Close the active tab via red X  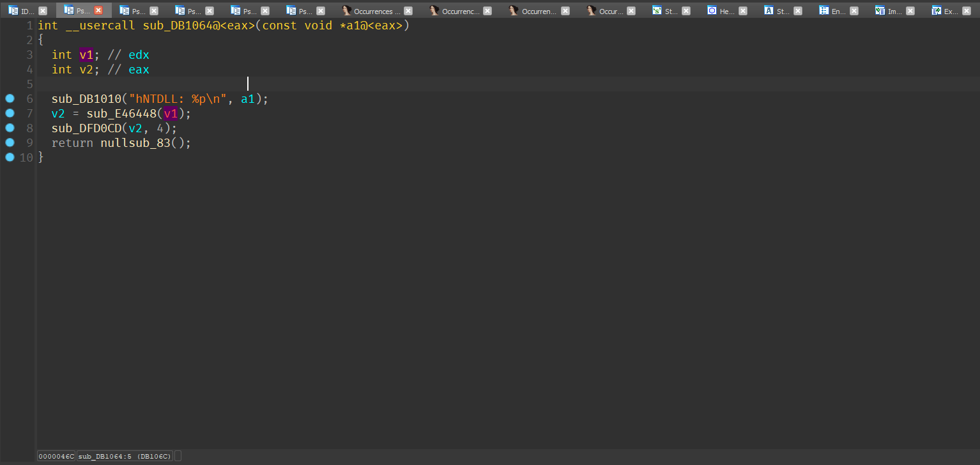pos(98,11)
